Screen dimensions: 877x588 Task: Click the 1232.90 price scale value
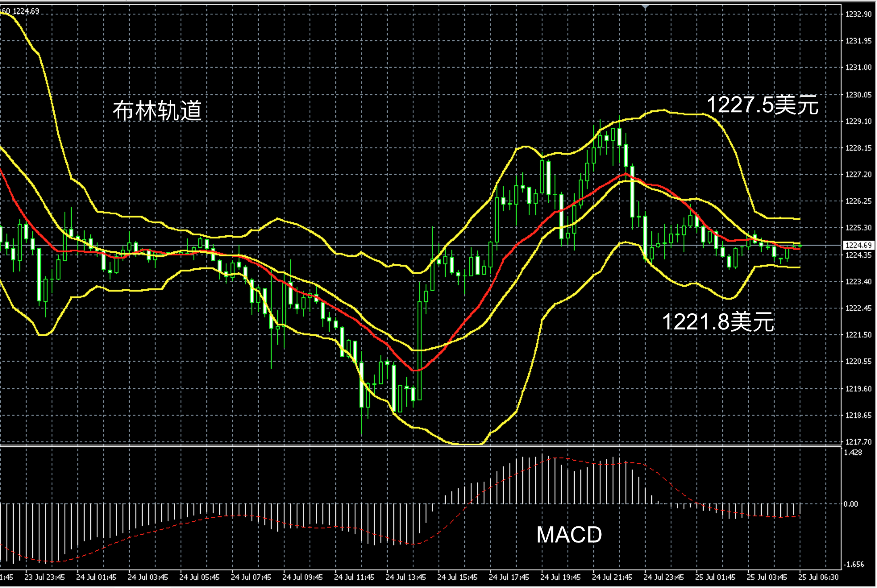tap(858, 14)
